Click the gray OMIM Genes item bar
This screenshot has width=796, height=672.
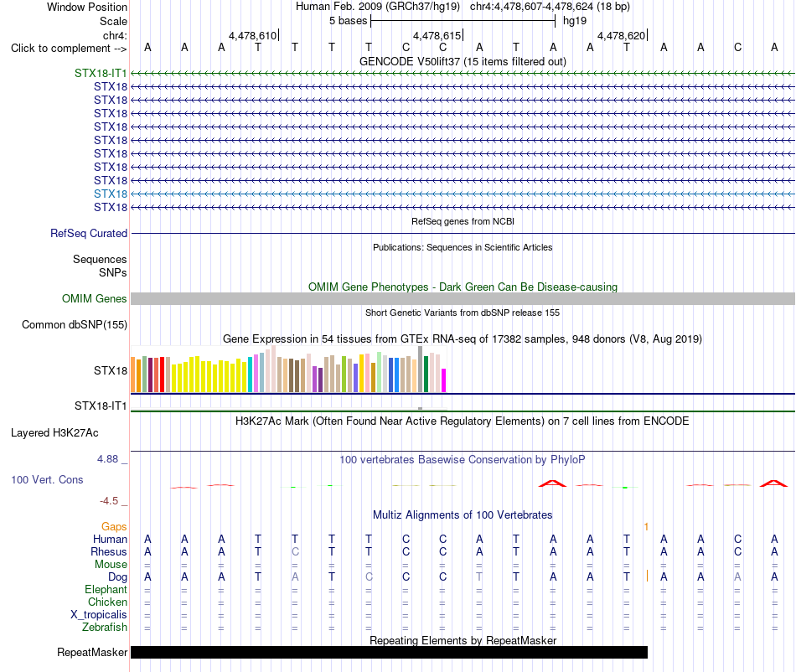[x=463, y=298]
